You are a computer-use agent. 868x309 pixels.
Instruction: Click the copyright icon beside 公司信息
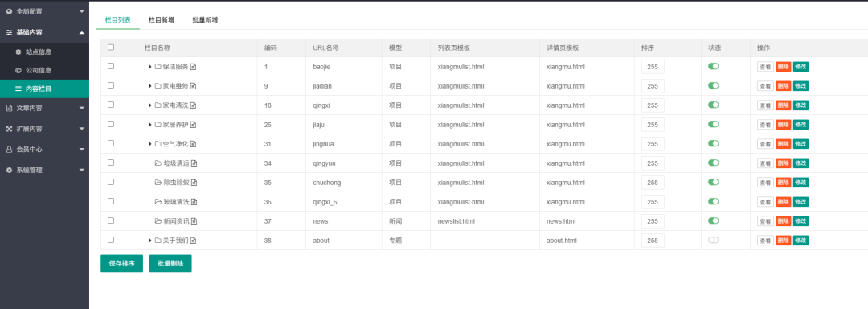click(x=18, y=70)
